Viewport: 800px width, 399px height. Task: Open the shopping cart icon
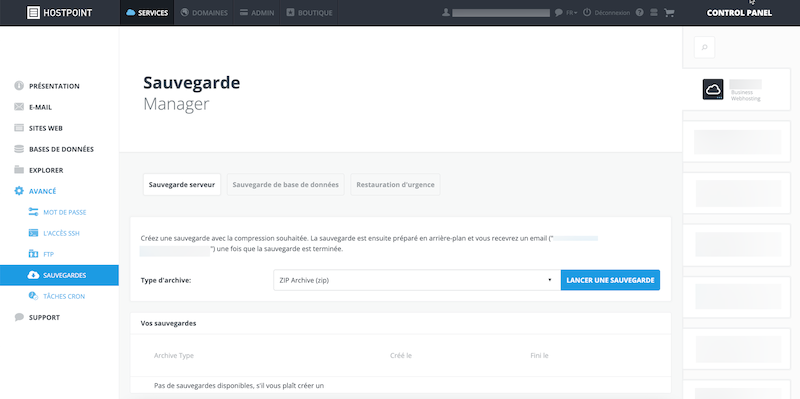tap(669, 12)
